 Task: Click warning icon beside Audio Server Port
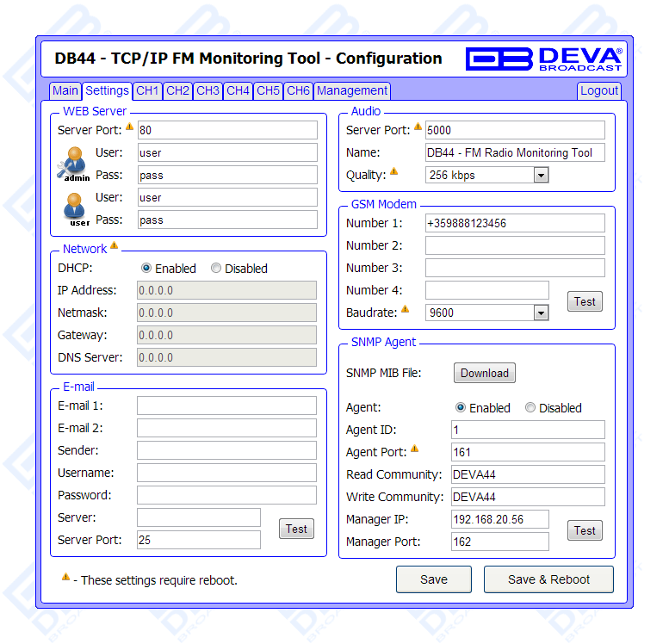click(x=418, y=127)
